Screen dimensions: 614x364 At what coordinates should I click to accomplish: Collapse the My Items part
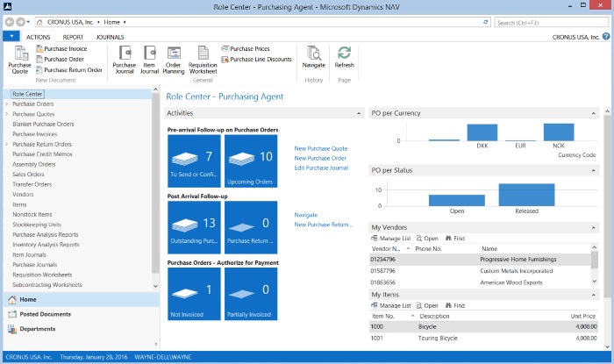point(593,295)
